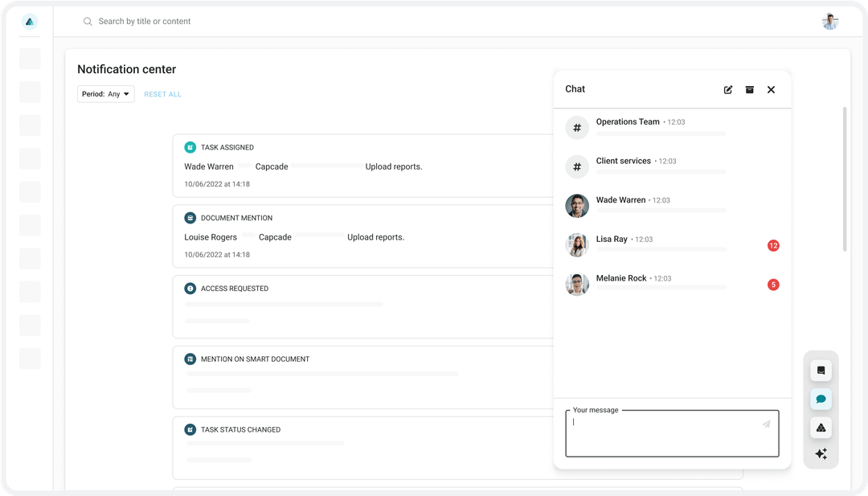Open the Period filter dropdown
This screenshot has height=496, width=868.
(x=105, y=93)
